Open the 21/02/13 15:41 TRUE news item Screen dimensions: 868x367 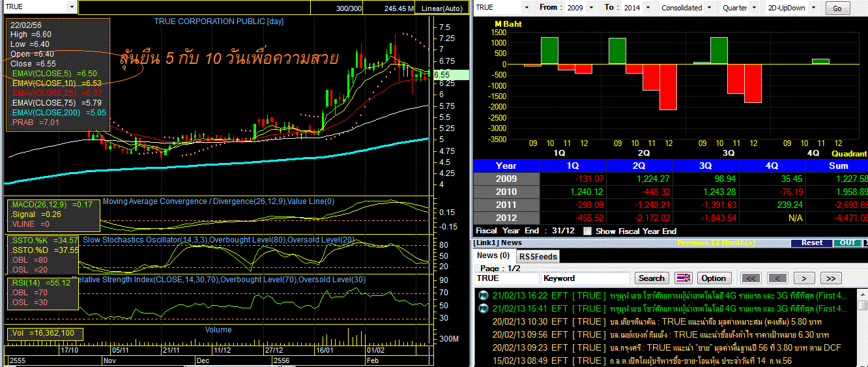click(x=670, y=308)
